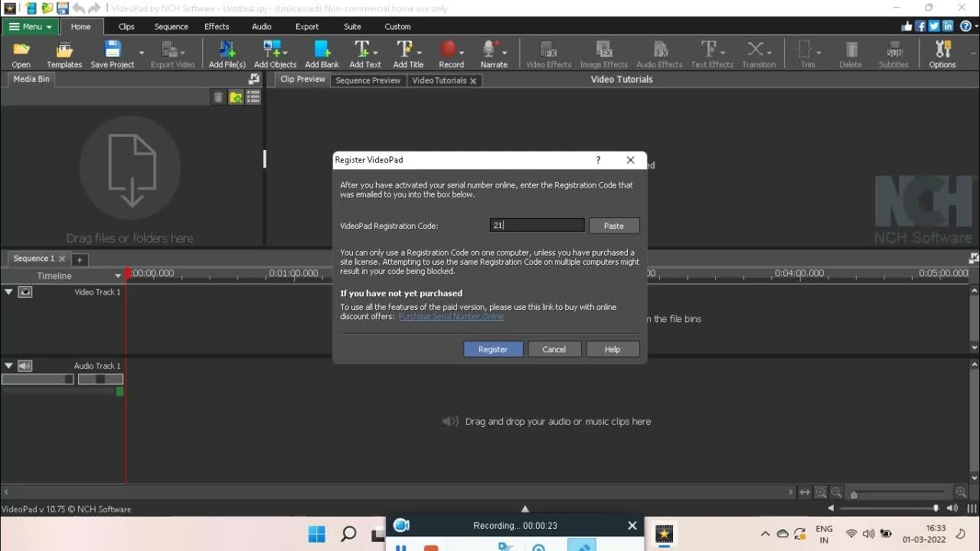Click the Delete trash icon in toolbar
The height and width of the screenshot is (551, 980).
(x=851, y=50)
